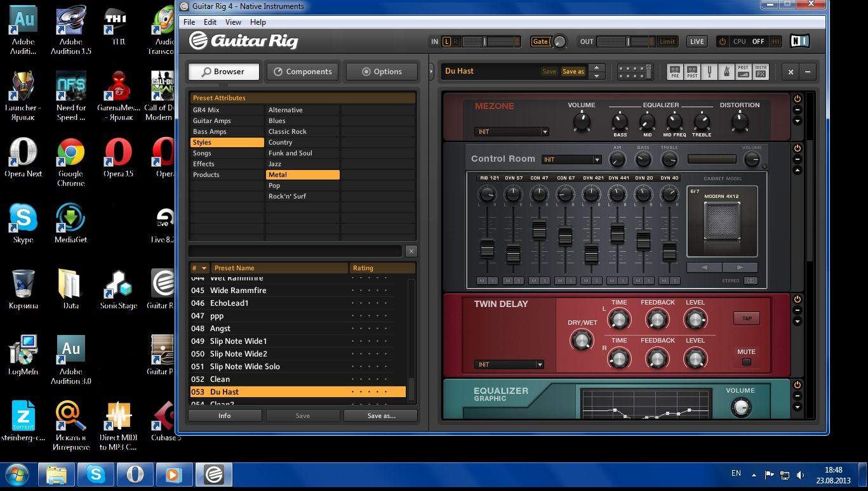Show the Tapedeck Pre module
This screenshot has height=491, width=868.
coord(675,72)
